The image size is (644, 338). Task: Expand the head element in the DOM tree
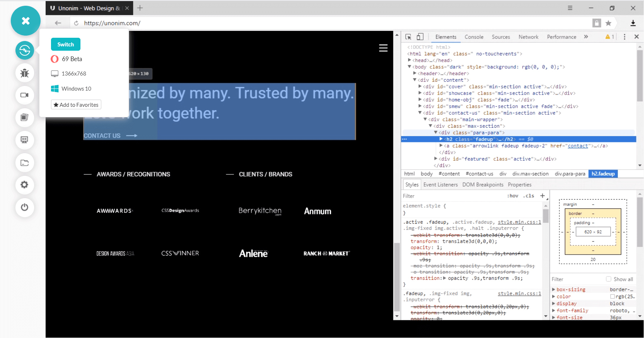410,60
